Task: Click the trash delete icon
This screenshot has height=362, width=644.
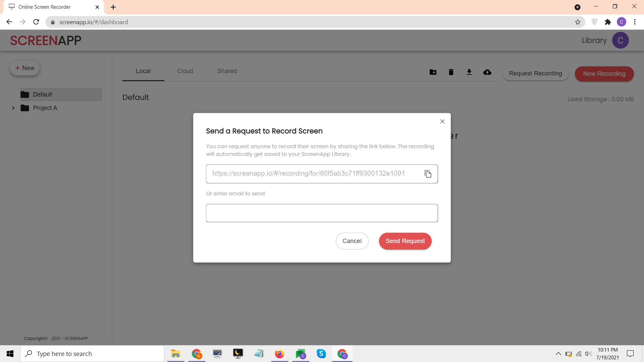Action: click(x=451, y=72)
